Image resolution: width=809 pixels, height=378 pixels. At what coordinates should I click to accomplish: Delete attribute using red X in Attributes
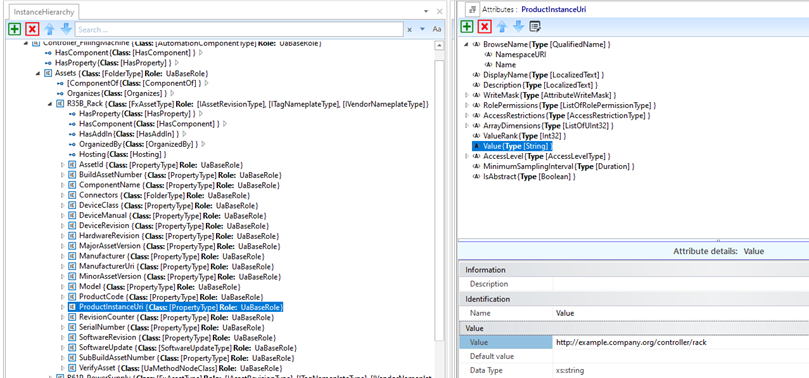pos(484,26)
